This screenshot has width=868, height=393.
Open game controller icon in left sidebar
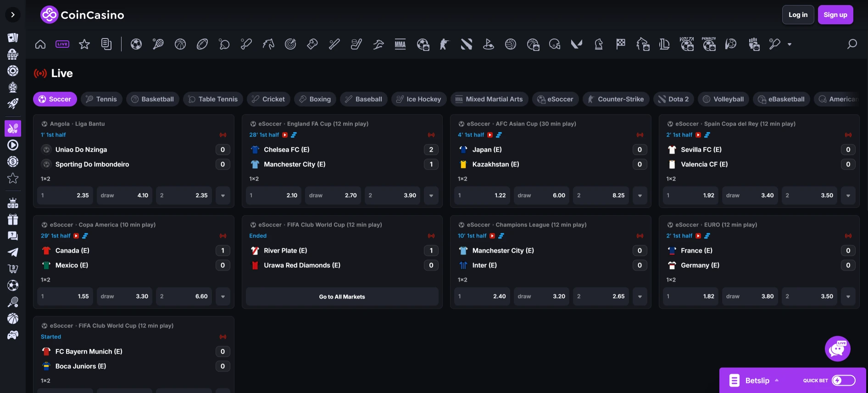pos(13,335)
